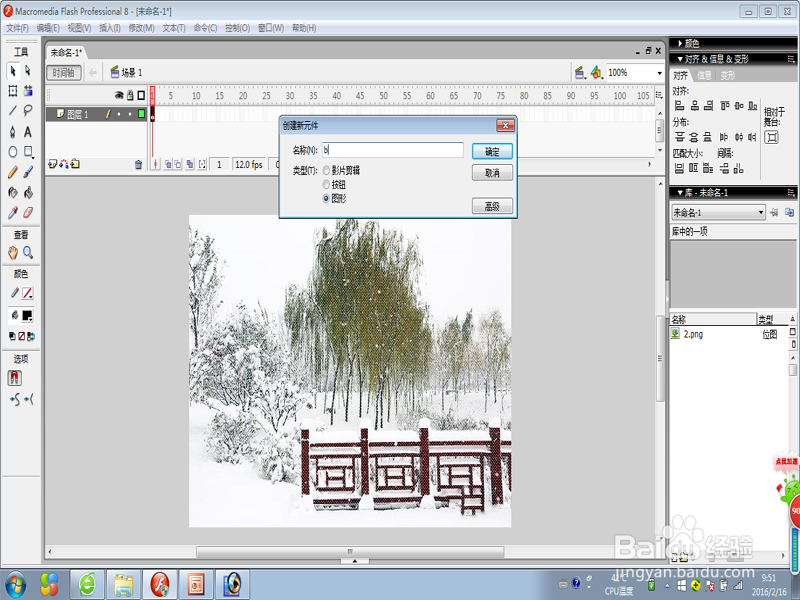Click the 高级 button
This screenshot has width=800, height=600.
(492, 206)
